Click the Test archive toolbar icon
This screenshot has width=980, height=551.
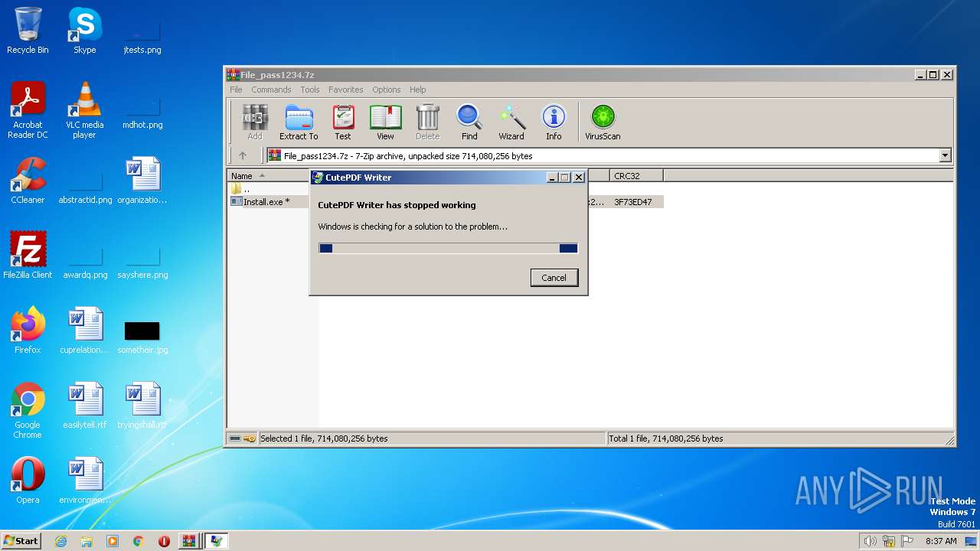tap(343, 122)
